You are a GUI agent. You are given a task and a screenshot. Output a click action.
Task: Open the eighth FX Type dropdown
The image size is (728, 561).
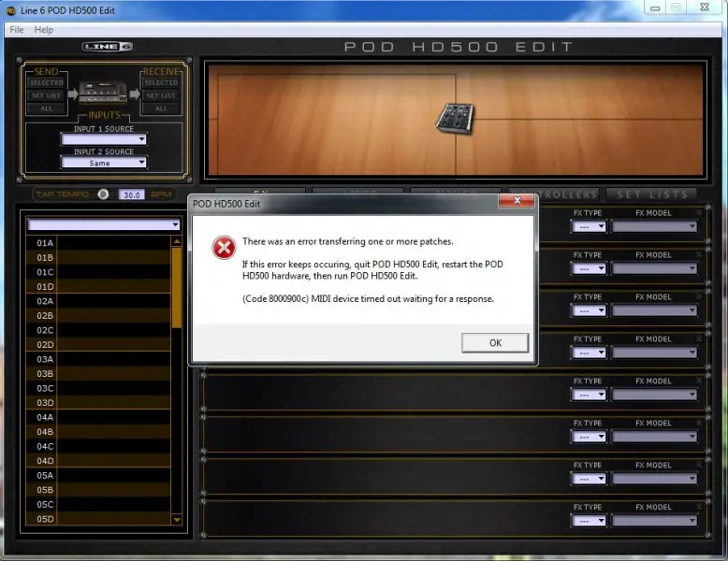click(589, 521)
